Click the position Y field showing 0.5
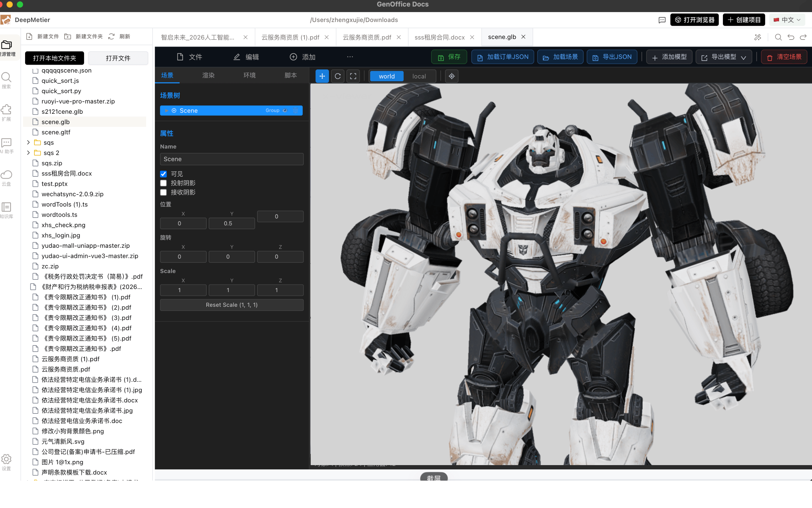812x508 pixels. tap(231, 224)
